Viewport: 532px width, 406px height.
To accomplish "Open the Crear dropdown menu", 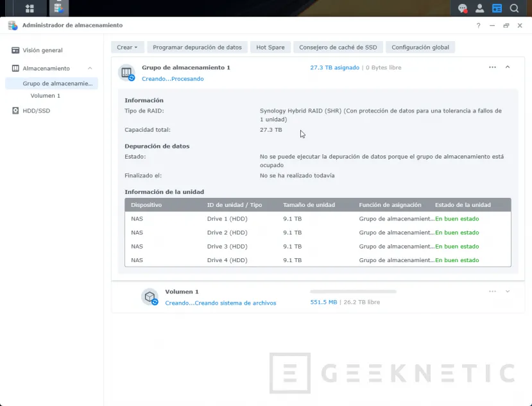I will pyautogui.click(x=127, y=48).
